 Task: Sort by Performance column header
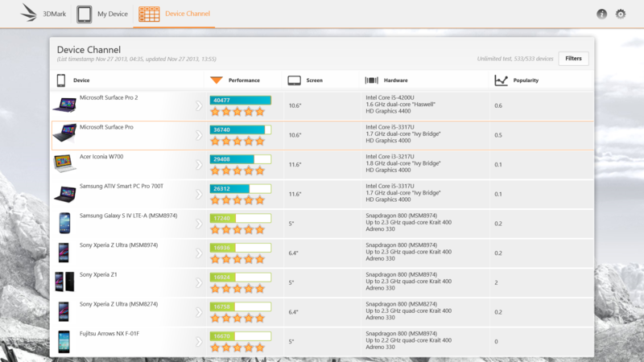click(244, 80)
